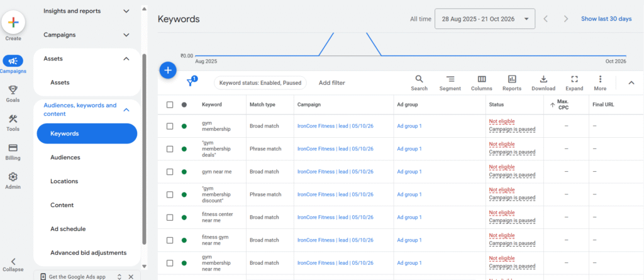This screenshot has height=280, width=644.
Task: Collapse the chart with the up chevron
Action: tap(631, 83)
